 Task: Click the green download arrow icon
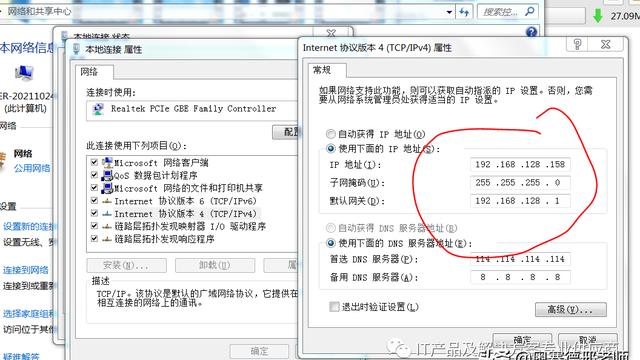598,16
